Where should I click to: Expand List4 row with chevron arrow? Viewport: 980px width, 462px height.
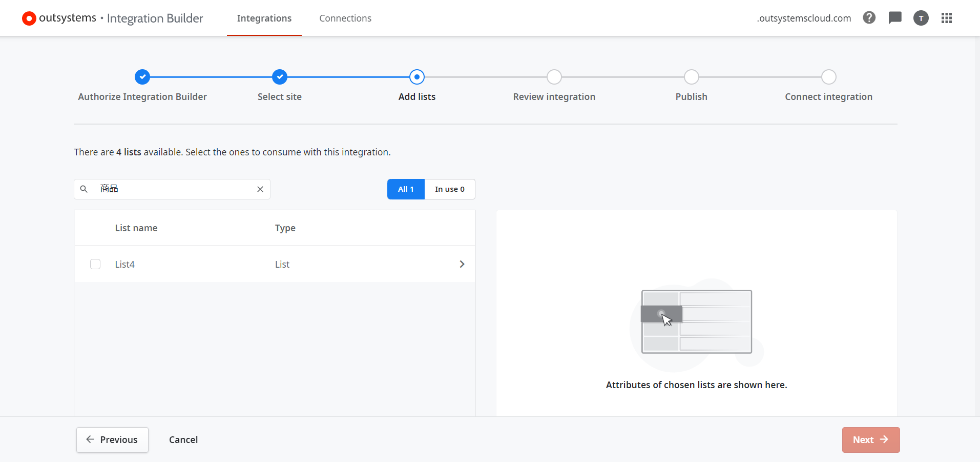pyautogui.click(x=462, y=264)
